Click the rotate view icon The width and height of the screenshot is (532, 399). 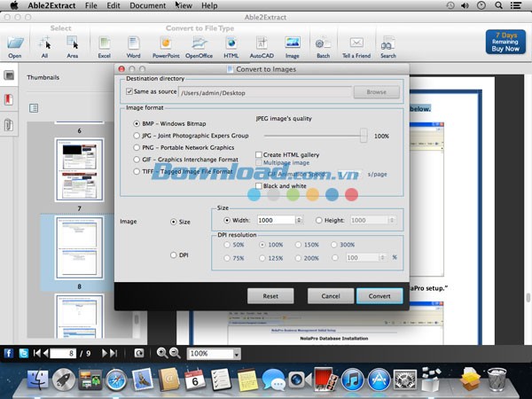pos(139,353)
